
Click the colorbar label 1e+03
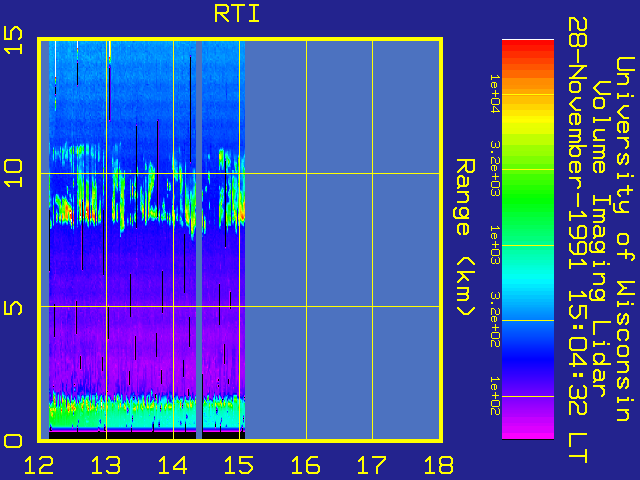(495, 245)
